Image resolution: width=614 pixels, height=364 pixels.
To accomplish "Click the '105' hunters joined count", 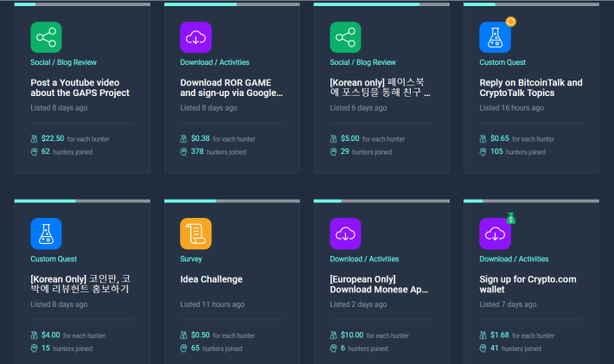I will 496,151.
